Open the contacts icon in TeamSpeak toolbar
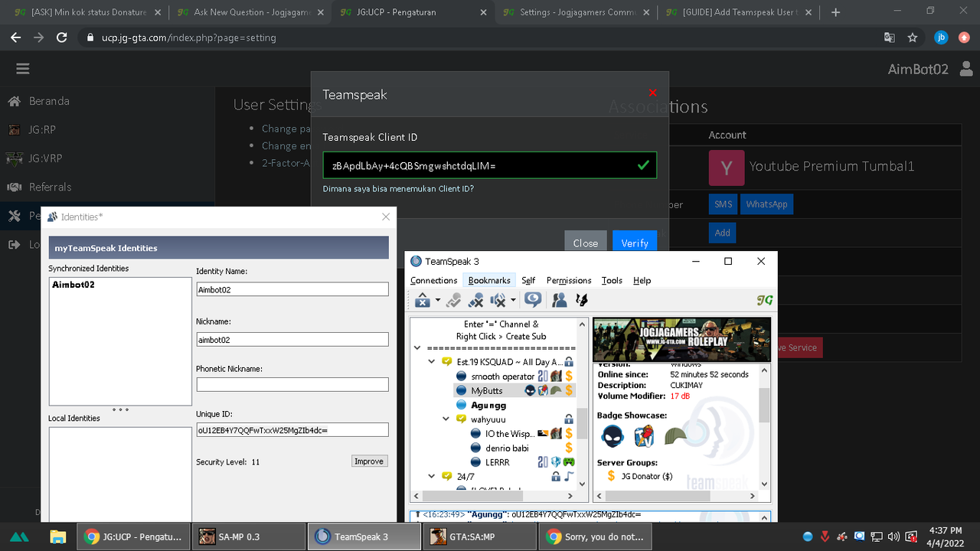The width and height of the screenshot is (980, 551). [560, 301]
